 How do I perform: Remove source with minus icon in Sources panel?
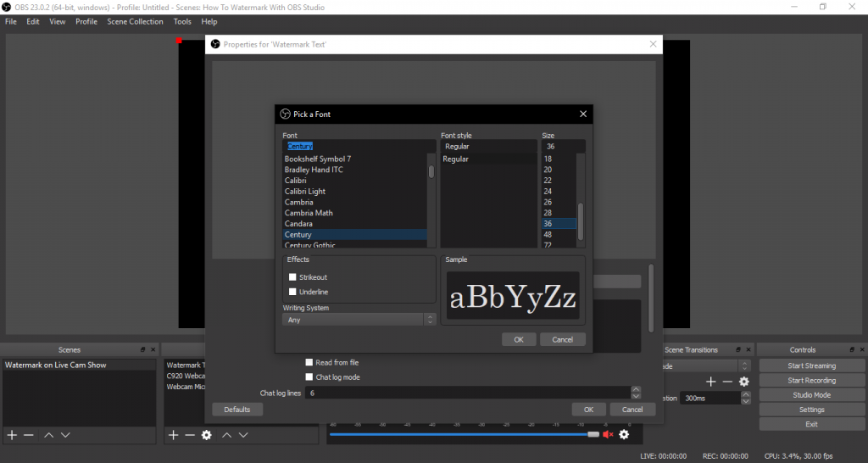[190, 435]
